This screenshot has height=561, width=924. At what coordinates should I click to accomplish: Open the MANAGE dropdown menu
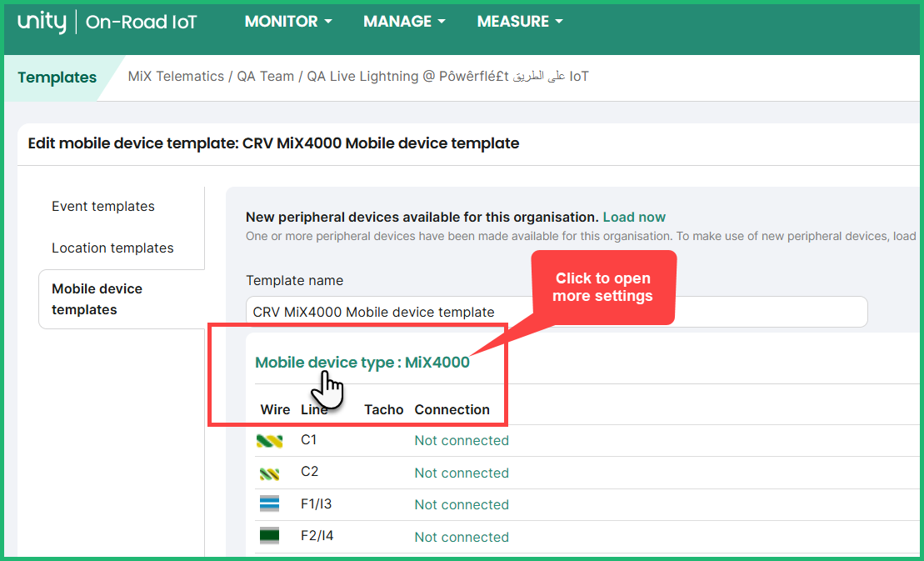(x=404, y=21)
